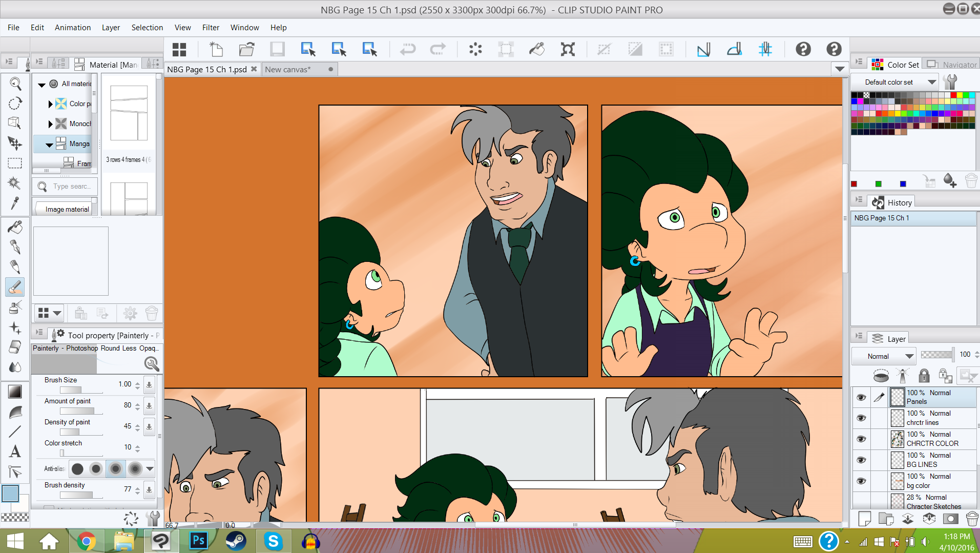Show the Chracter Sketches layer

click(x=861, y=501)
